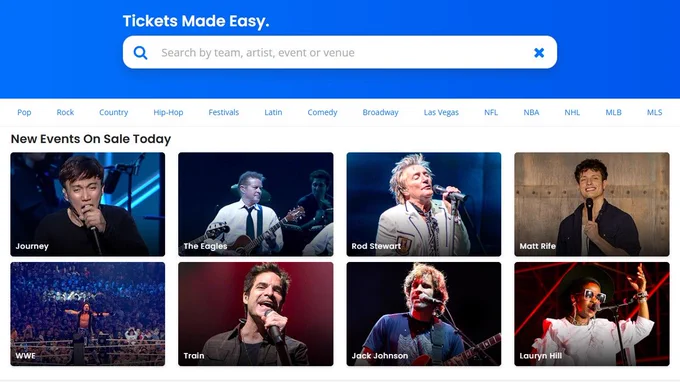Screen dimensions: 680x382
Task: Open the Rod Stewart event card
Action: [x=424, y=204]
